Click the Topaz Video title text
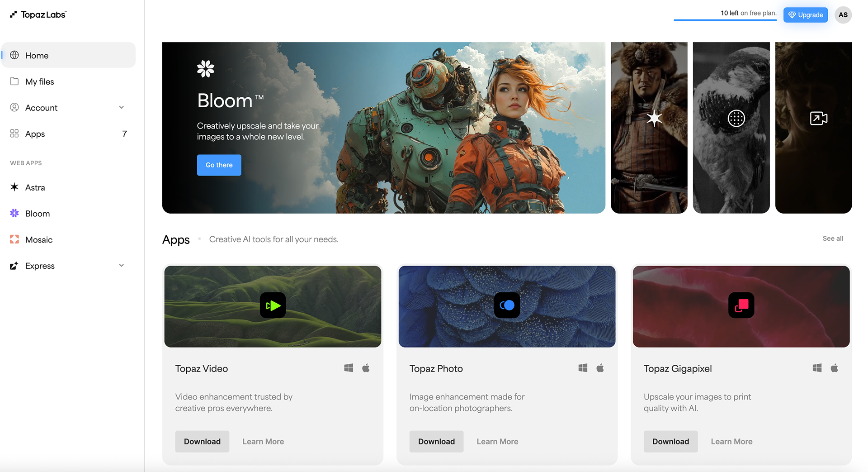 point(202,368)
